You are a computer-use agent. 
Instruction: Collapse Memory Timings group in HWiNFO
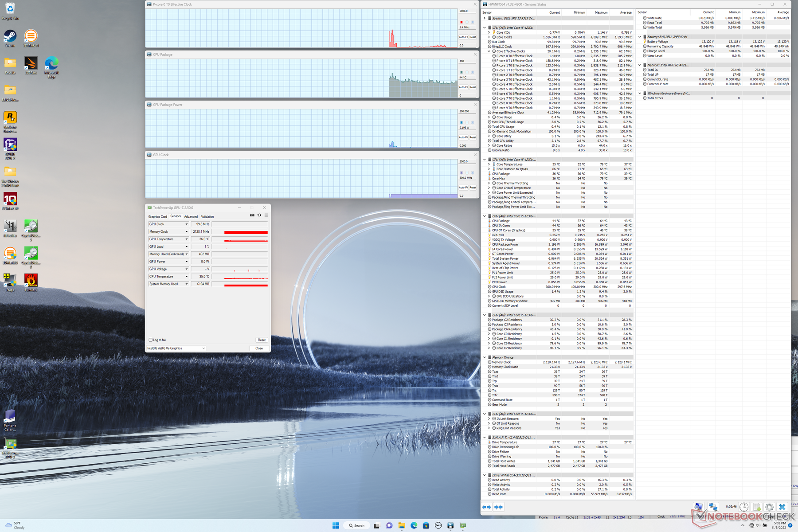click(484, 357)
